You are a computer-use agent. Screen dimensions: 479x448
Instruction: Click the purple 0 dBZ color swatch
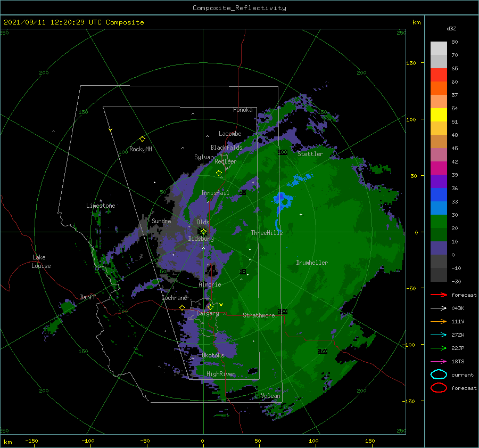pos(439,248)
